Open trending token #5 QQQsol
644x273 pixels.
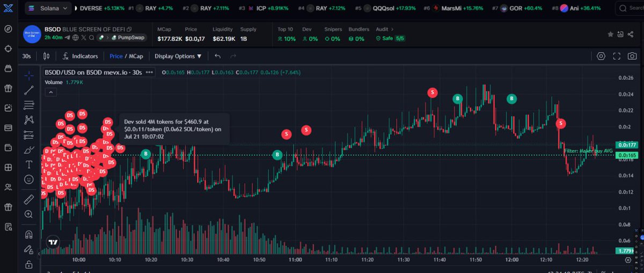[386, 9]
